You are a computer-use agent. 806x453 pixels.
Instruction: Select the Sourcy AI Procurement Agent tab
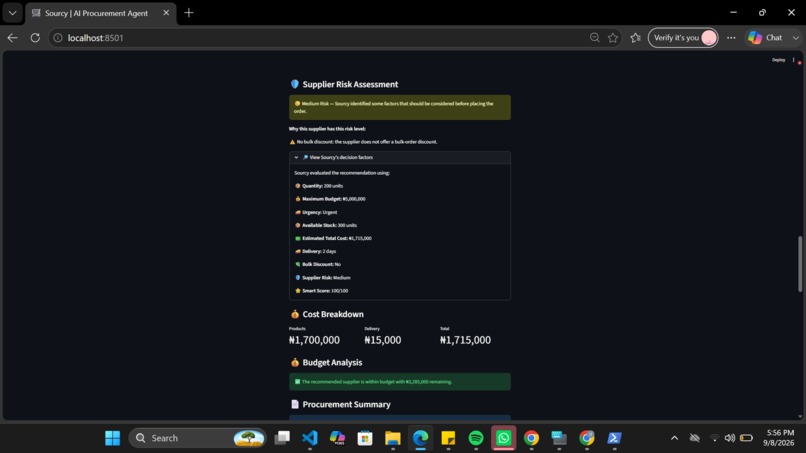pos(96,13)
